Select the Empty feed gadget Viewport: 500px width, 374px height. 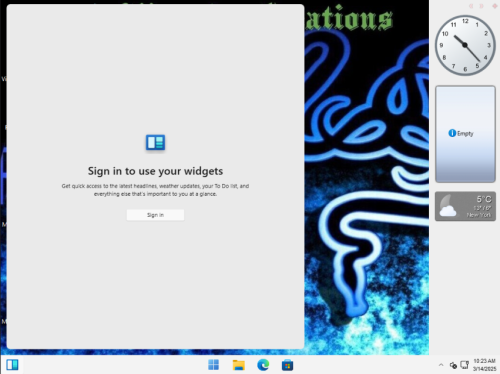click(x=465, y=134)
